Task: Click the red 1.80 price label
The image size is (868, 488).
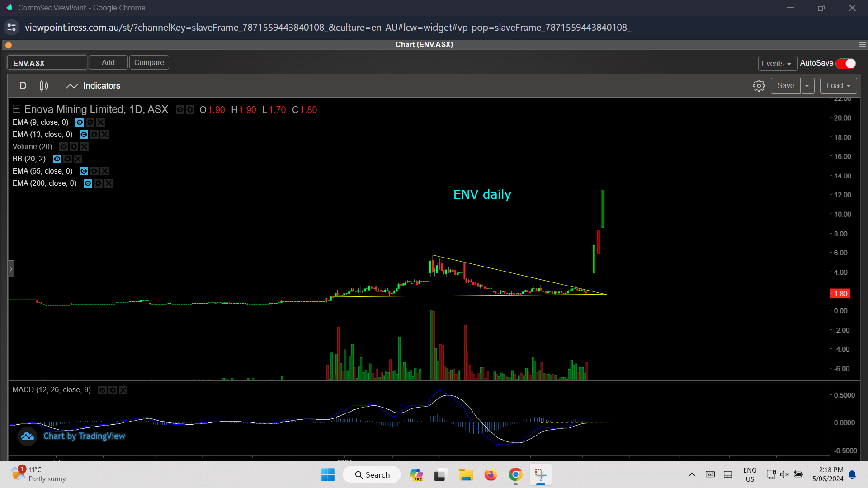Action: point(840,294)
